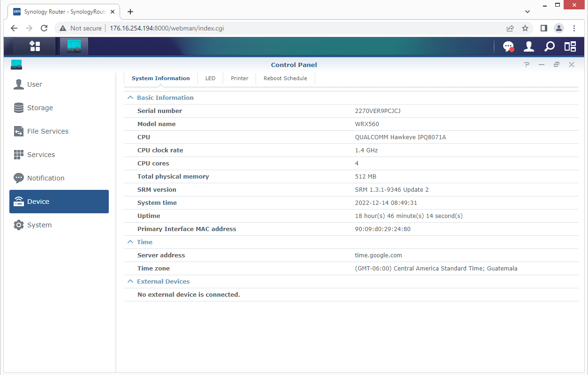Collapse the Basic Information section
This screenshot has width=588, height=375.
[x=130, y=97]
